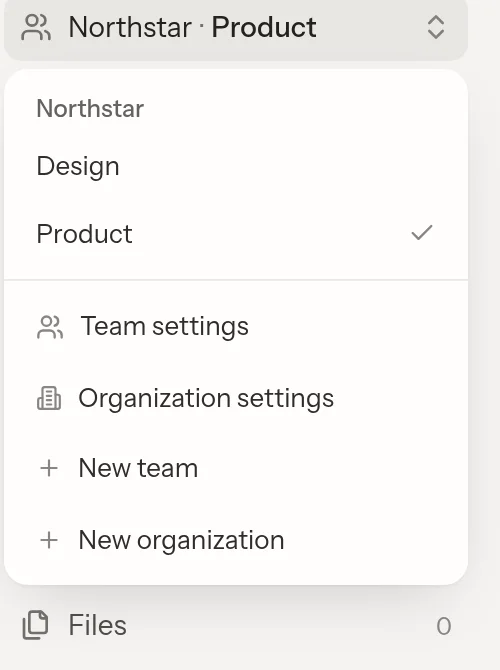500x670 pixels.
Task: Click the people icon beside Team settings
Action: (50, 327)
